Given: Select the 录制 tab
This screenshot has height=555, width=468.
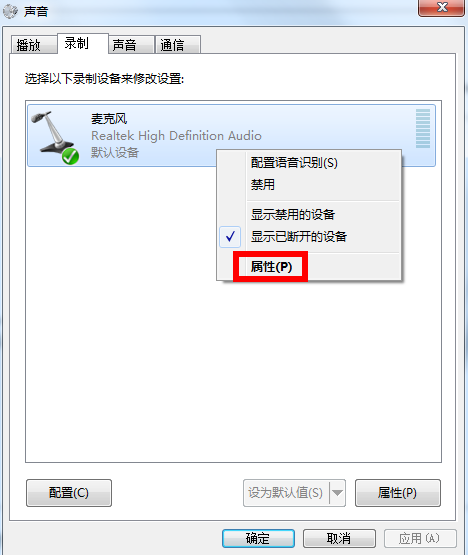Looking at the screenshot, I should [82, 44].
